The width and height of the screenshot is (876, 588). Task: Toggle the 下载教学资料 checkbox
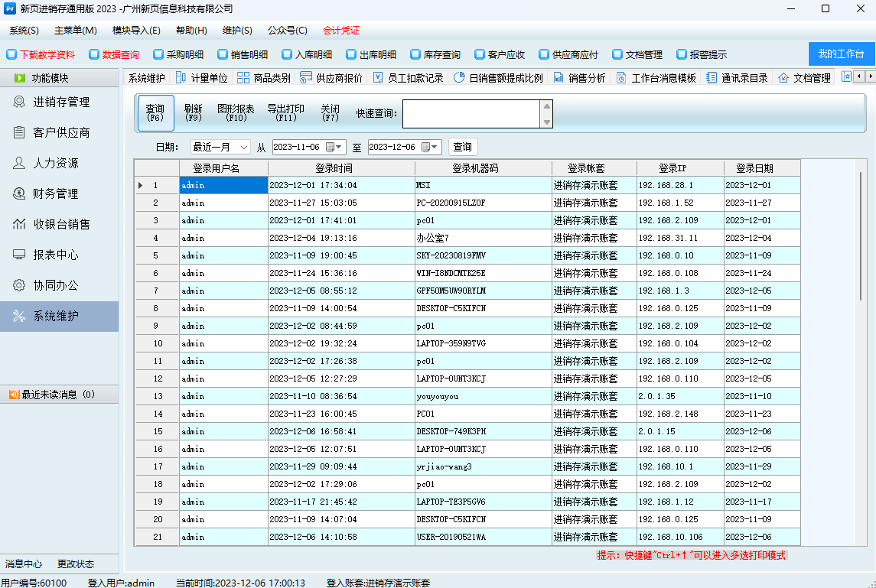(x=11, y=54)
